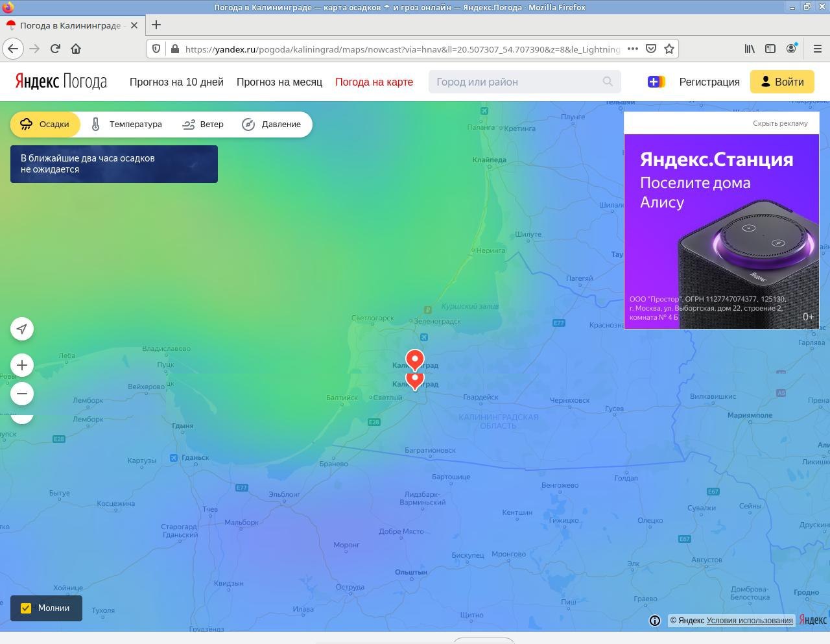Image resolution: width=830 pixels, height=644 pixels.
Task: Click the Войти button
Action: pos(782,82)
